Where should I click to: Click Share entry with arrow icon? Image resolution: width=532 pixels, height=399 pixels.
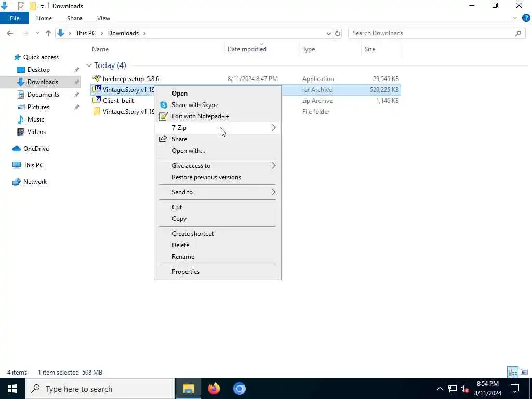218,139
